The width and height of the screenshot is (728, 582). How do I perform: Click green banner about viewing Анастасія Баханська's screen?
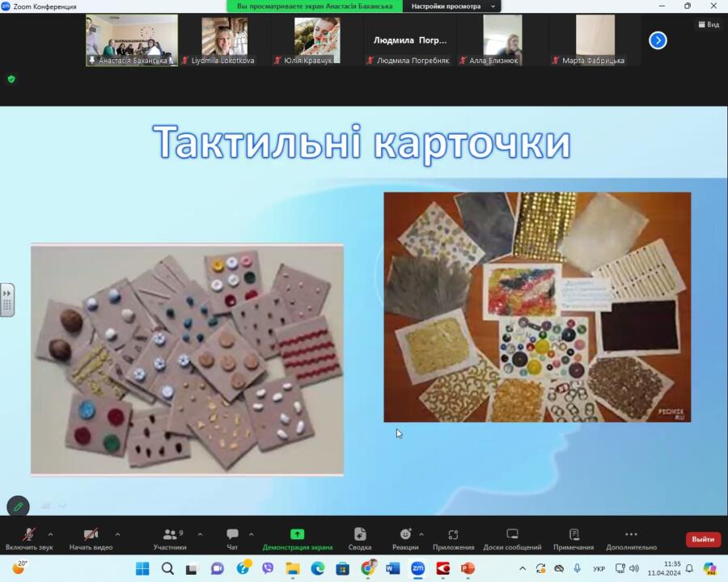pyautogui.click(x=315, y=6)
